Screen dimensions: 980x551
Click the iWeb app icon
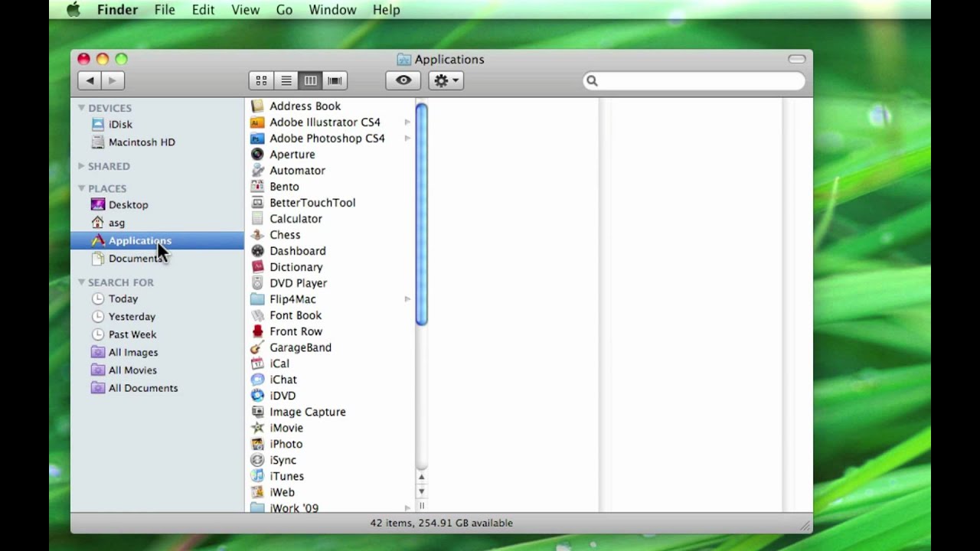(257, 492)
